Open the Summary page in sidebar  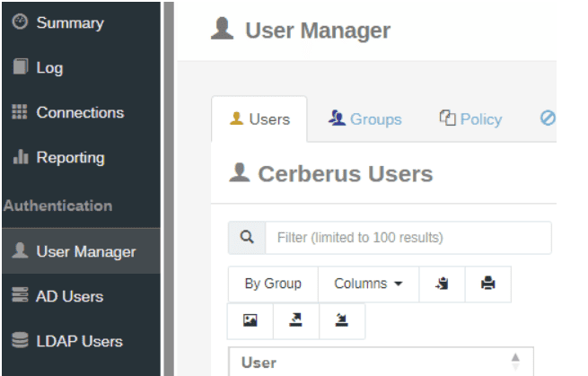(x=69, y=22)
